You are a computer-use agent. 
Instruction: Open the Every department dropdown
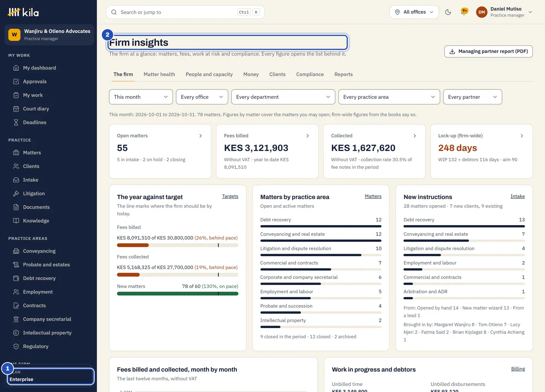click(283, 97)
